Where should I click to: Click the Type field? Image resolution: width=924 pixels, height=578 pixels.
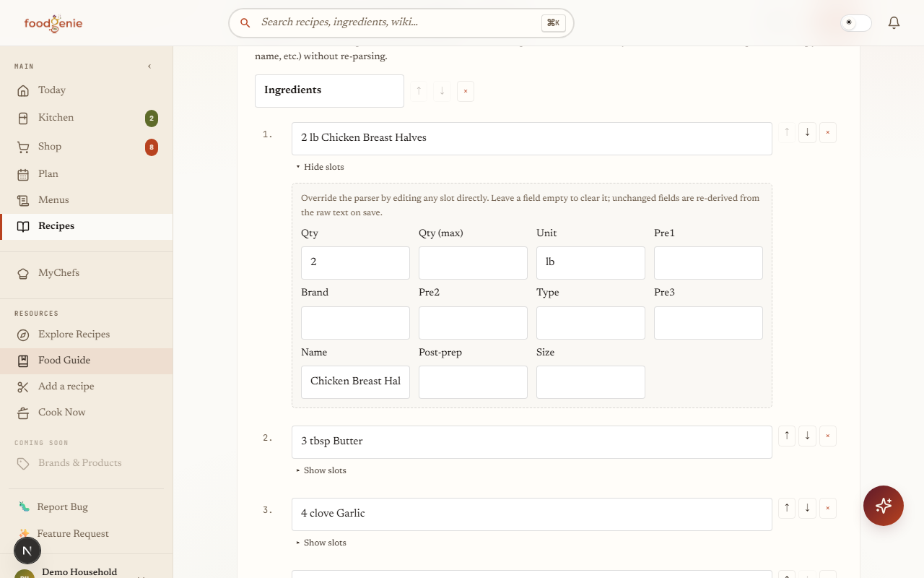pyautogui.click(x=590, y=323)
